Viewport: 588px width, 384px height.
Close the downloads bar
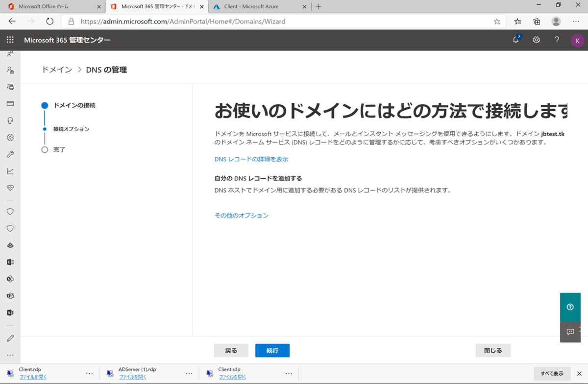coord(579,374)
